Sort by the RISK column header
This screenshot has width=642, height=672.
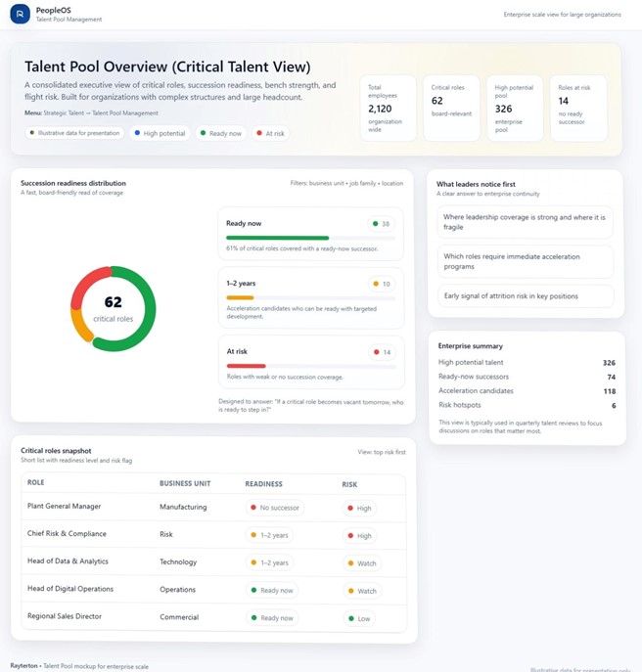349,484
